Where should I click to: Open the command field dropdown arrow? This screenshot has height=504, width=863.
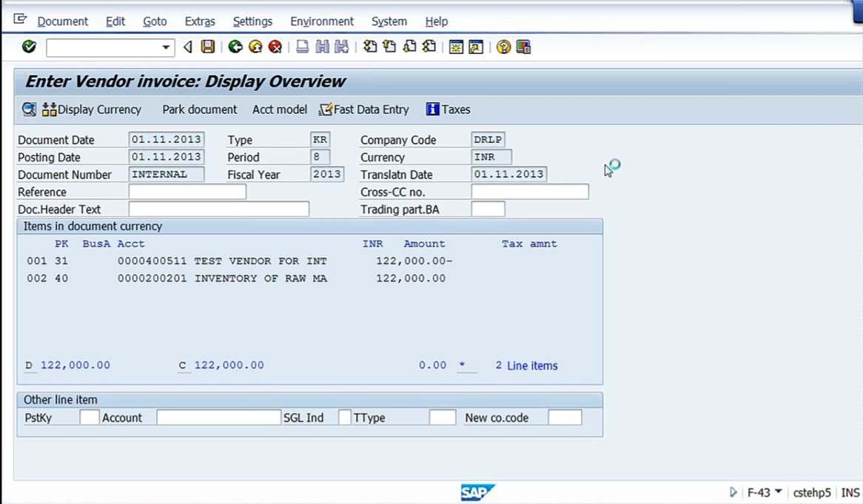166,48
